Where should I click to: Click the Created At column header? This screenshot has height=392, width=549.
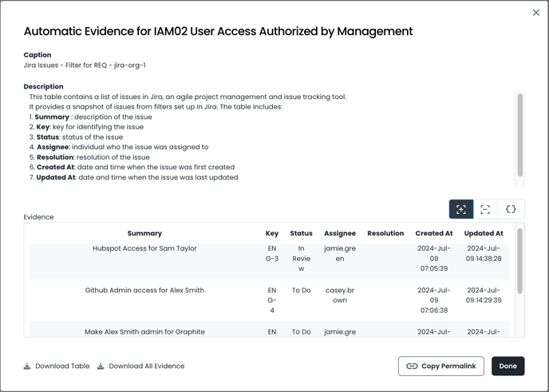click(433, 233)
